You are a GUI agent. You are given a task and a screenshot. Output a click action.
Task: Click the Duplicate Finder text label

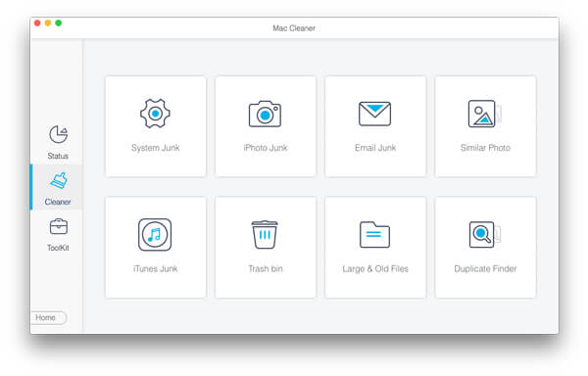(x=485, y=268)
